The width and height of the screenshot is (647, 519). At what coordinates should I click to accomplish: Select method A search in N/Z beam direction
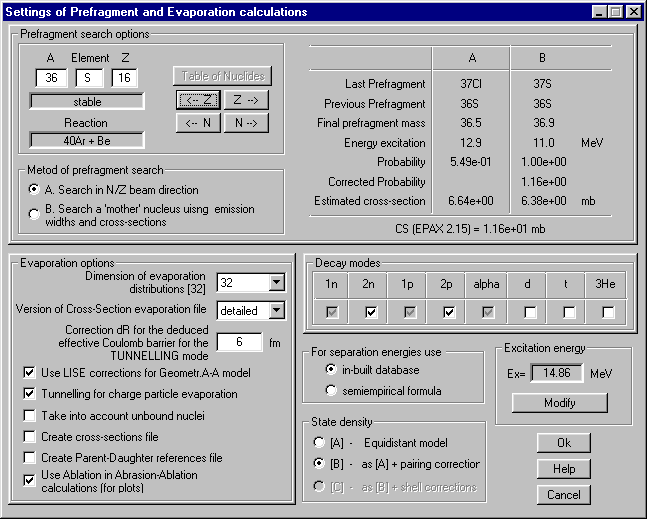35,190
